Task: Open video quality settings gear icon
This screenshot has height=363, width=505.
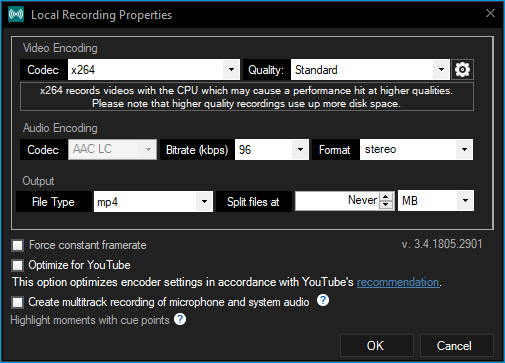Action: 462,70
